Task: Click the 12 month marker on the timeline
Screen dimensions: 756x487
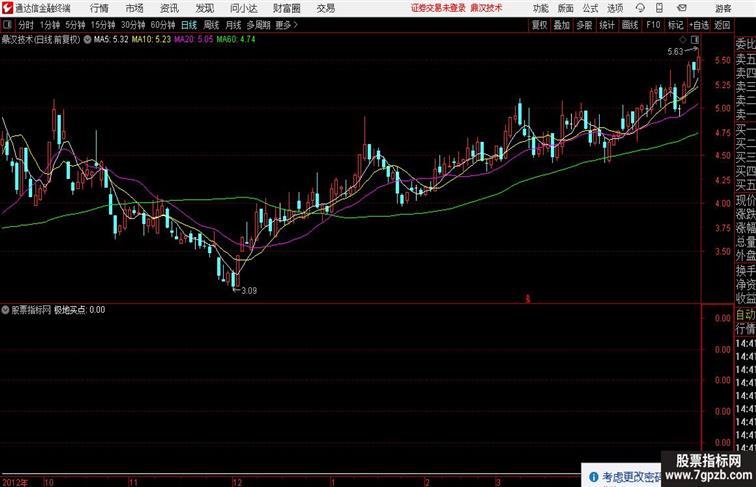Action: [x=237, y=482]
